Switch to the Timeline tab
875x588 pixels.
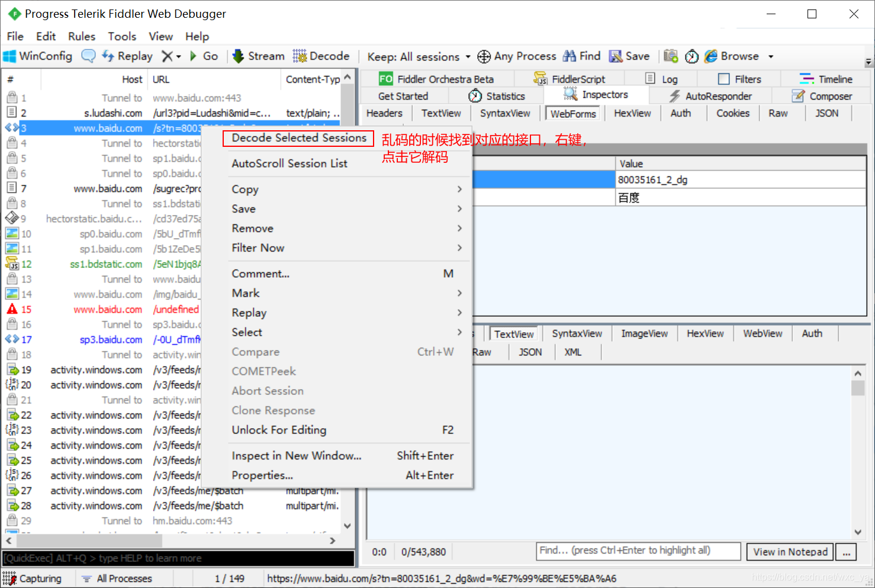coord(826,79)
